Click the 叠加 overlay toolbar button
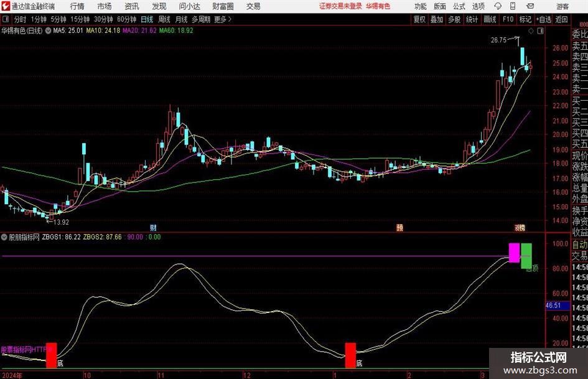 437,19
